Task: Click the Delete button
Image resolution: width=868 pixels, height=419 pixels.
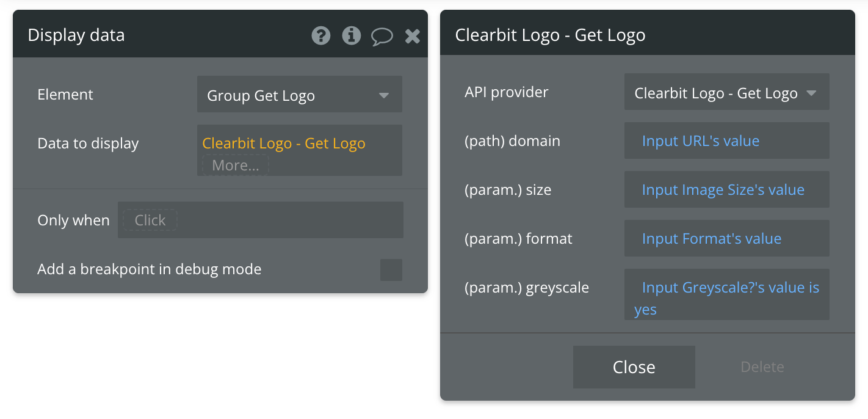Action: pos(762,366)
